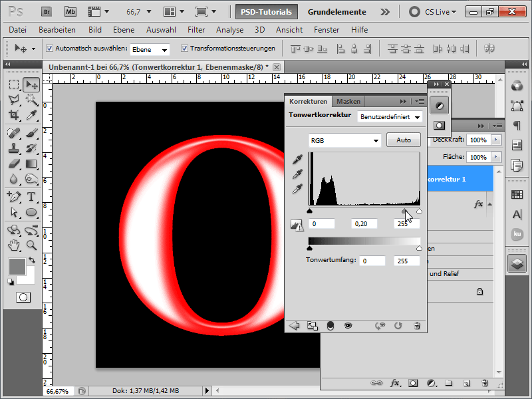Select the Magic Wand tool
The width and height of the screenshot is (532, 399).
click(x=31, y=100)
